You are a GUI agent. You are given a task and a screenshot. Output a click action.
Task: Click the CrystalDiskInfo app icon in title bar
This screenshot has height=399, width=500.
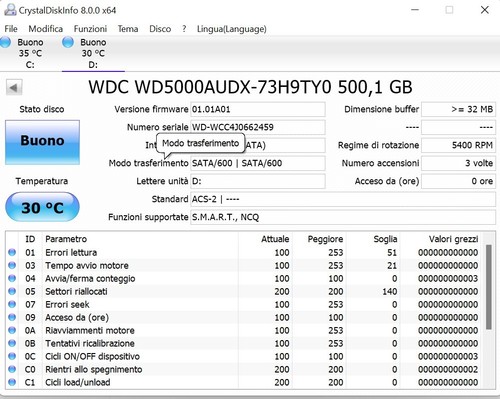(x=10, y=10)
